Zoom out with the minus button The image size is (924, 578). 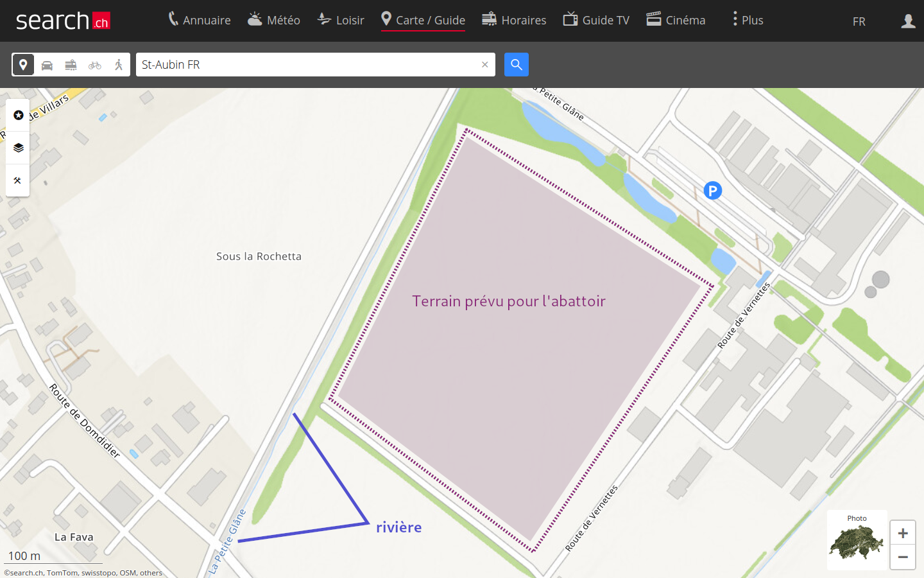902,557
